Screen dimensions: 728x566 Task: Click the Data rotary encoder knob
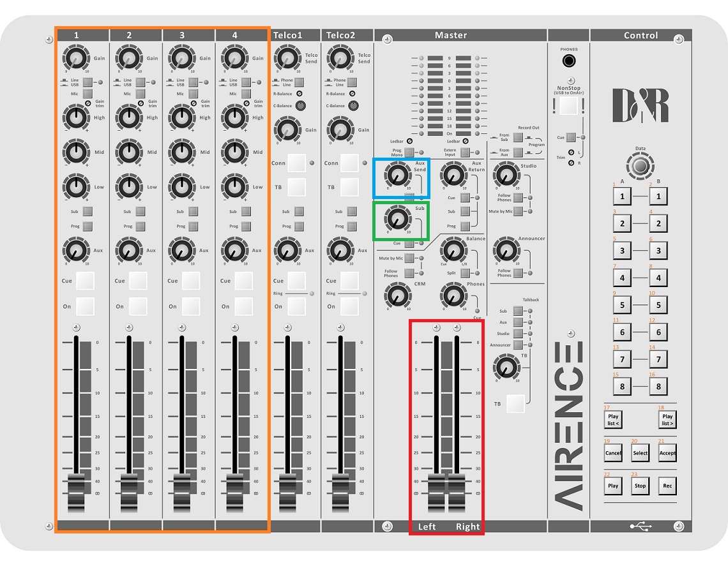(640, 167)
